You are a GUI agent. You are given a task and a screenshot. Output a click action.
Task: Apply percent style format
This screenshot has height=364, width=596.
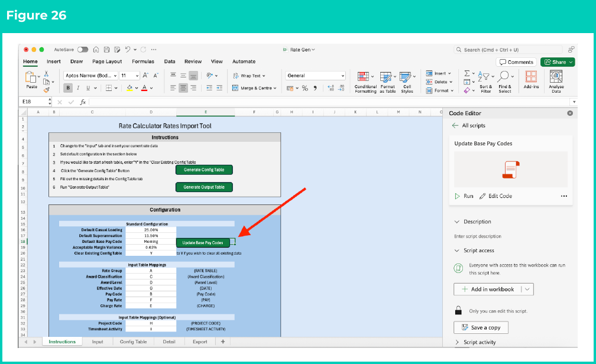(305, 88)
